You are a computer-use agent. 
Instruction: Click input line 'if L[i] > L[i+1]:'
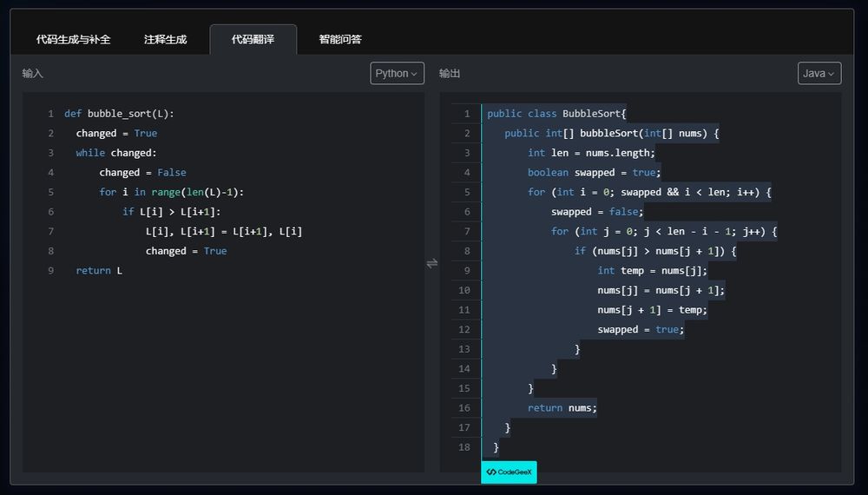point(172,212)
